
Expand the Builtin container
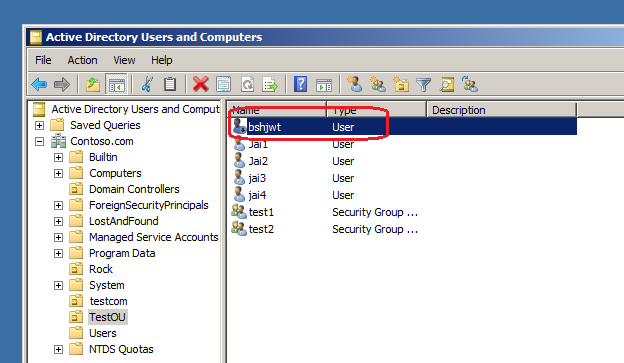58,157
